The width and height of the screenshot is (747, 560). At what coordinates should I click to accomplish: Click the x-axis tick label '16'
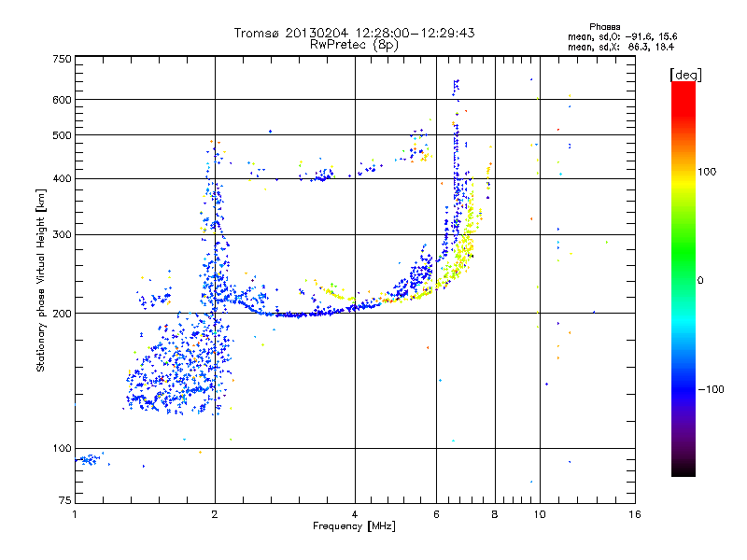(x=635, y=514)
